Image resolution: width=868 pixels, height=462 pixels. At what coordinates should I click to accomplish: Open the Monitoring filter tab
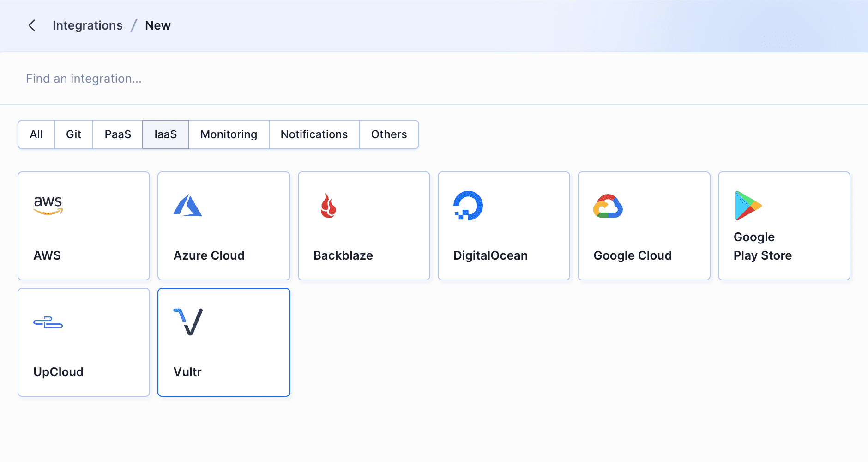[x=229, y=134]
